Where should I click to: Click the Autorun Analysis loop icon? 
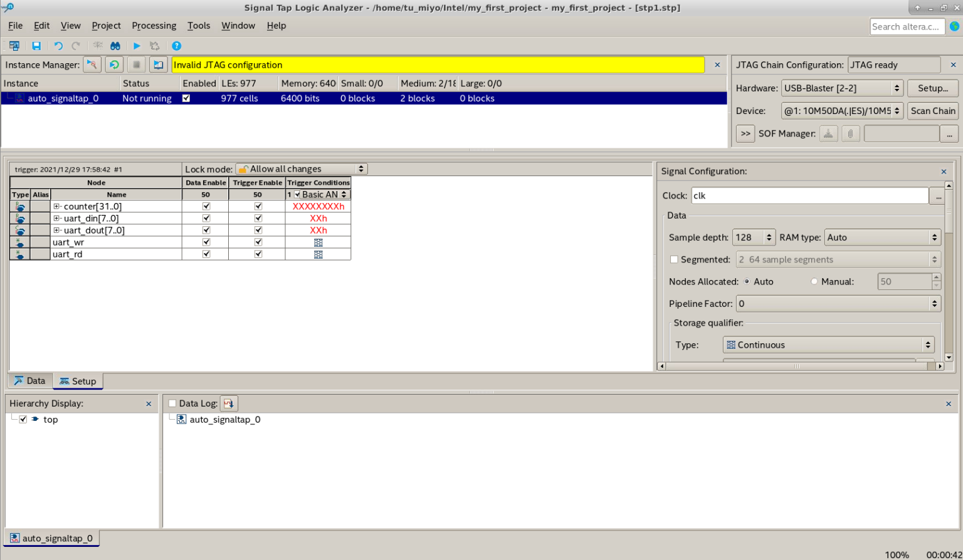coord(114,65)
